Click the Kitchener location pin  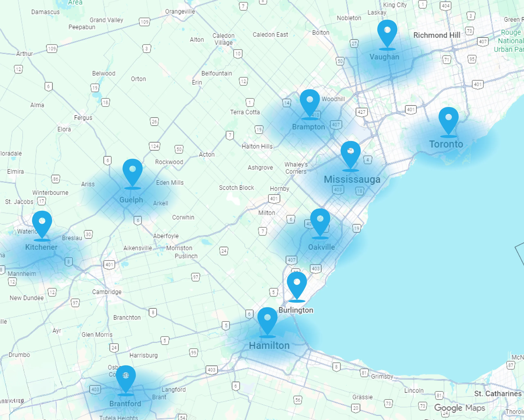[42, 224]
